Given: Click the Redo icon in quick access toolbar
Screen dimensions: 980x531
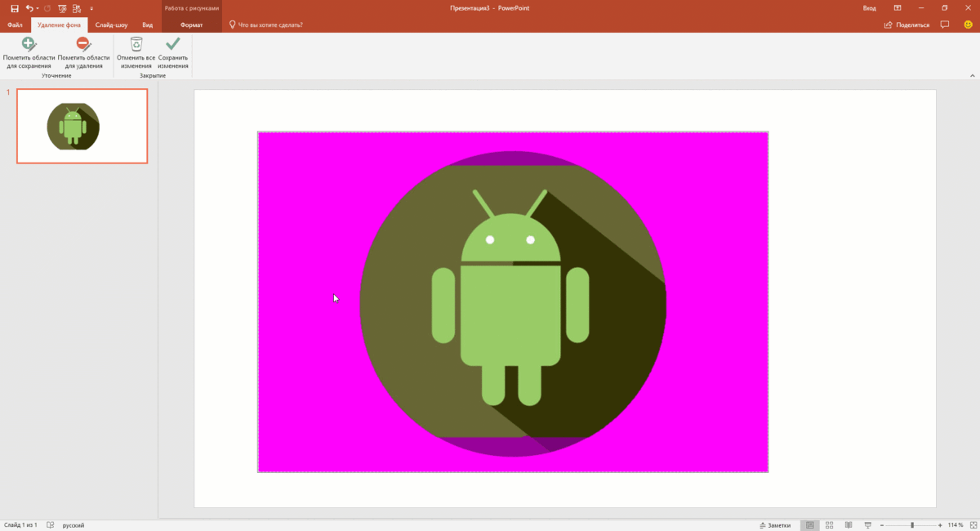Looking at the screenshot, I should [x=47, y=8].
